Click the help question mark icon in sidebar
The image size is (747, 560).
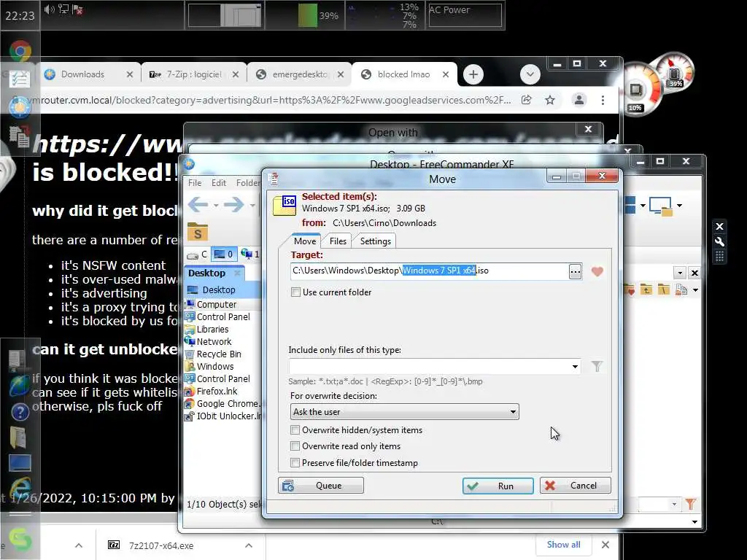20,412
